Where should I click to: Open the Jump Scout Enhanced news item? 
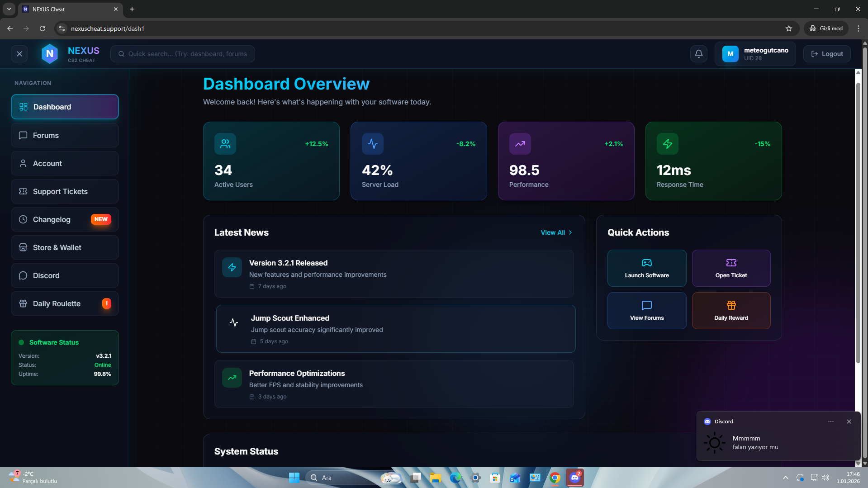396,329
